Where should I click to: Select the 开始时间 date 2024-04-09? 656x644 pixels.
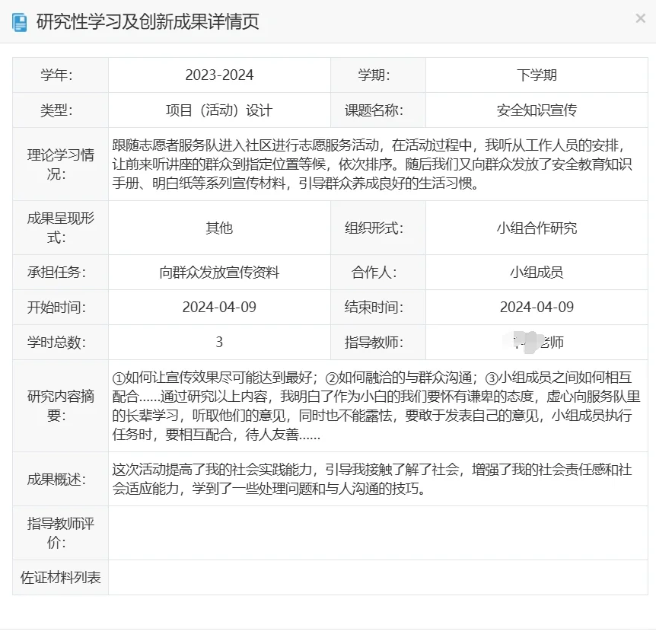[x=219, y=308]
